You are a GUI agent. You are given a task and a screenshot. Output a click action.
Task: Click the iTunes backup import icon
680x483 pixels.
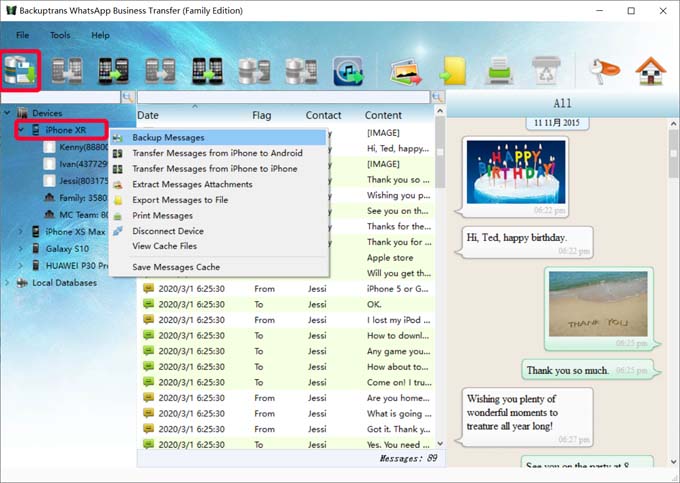[348, 71]
